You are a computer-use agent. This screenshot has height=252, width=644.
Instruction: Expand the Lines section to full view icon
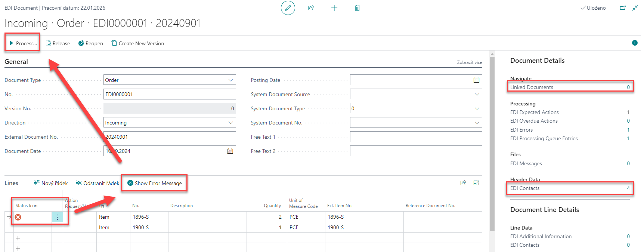coord(476,183)
